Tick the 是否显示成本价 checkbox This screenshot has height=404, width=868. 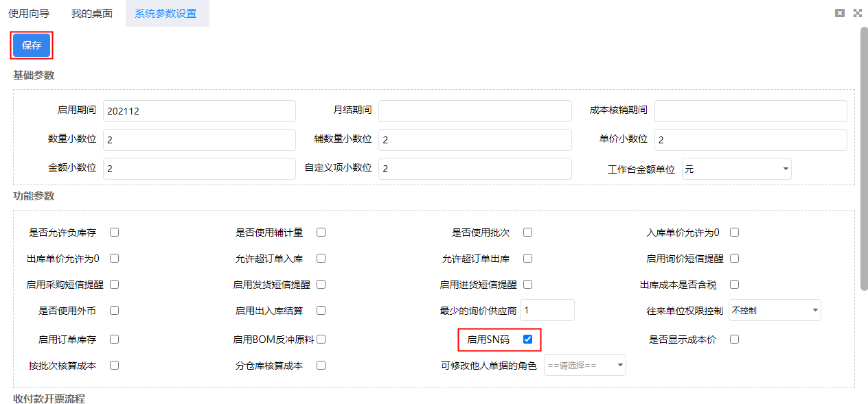pyautogui.click(x=734, y=339)
